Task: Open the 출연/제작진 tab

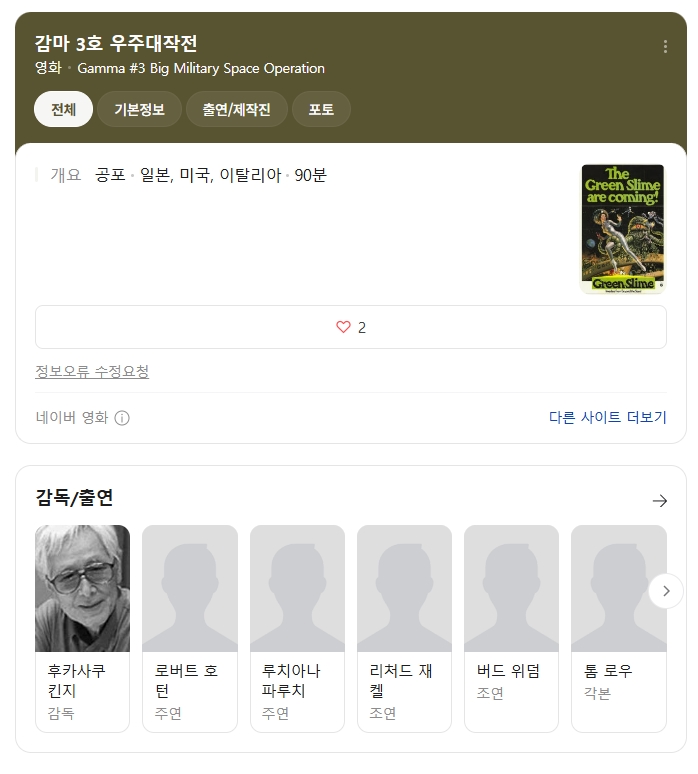Action: pyautogui.click(x=236, y=109)
